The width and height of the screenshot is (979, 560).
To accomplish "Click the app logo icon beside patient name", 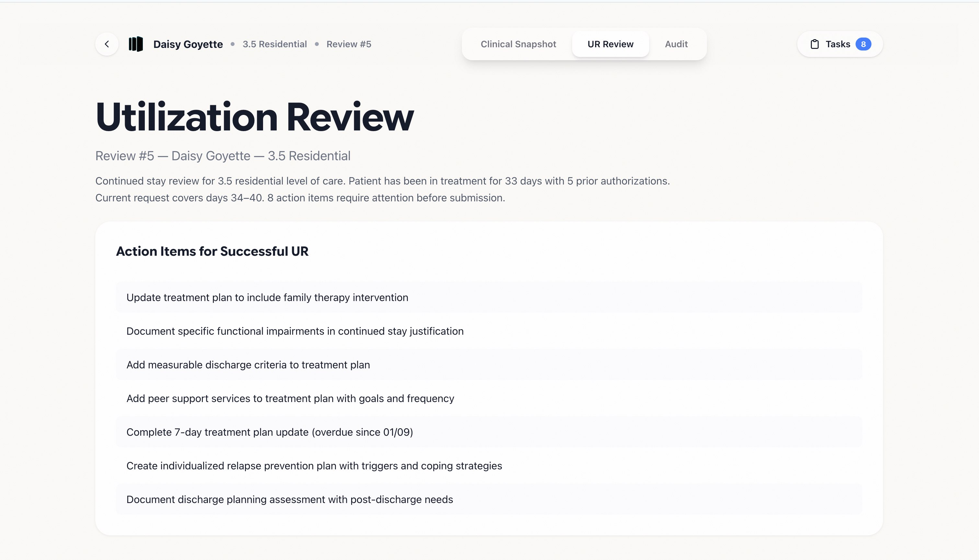I will 135,44.
